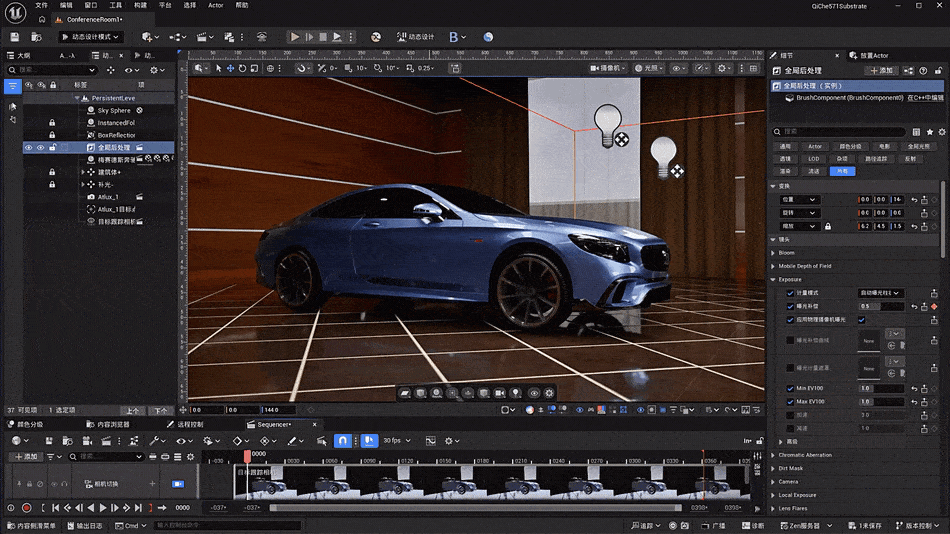Open the surface snapping dropdown in viewport
Viewport: 950px width, 534px height.
[x=302, y=68]
